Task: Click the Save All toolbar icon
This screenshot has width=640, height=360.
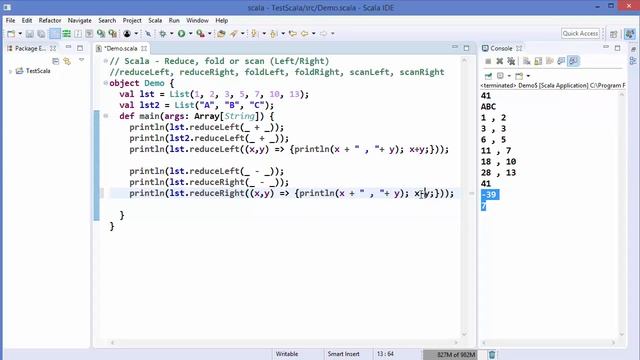Action: tap(41, 33)
